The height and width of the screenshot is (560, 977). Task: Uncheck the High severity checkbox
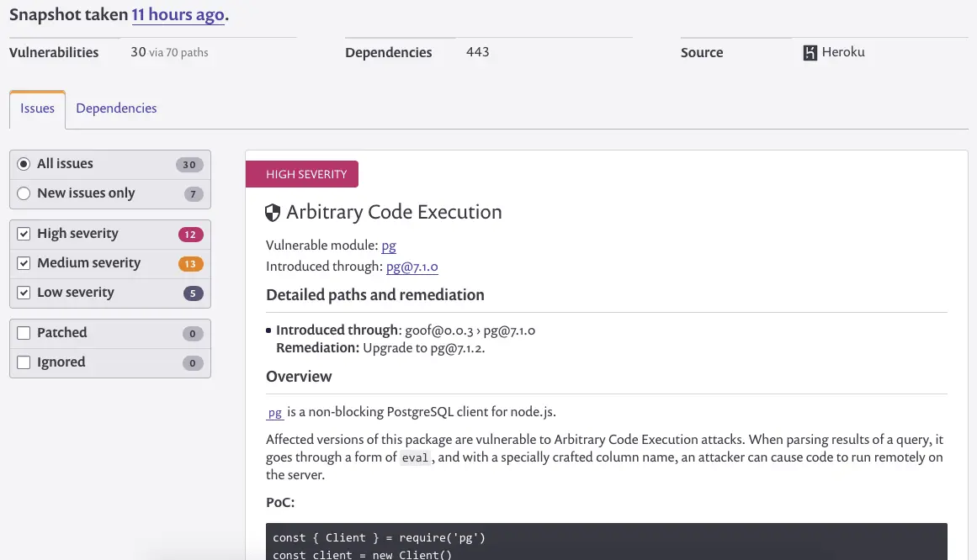click(24, 234)
